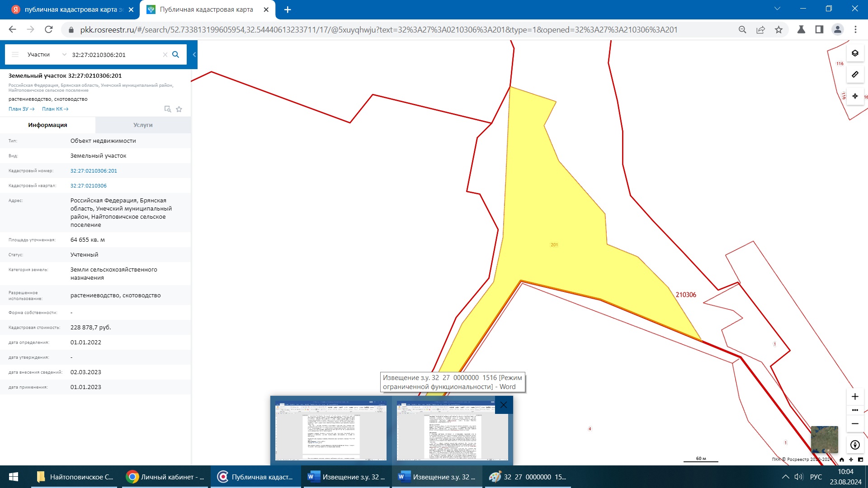Collapse the left information panel
This screenshot has width=868, height=488.
[194, 55]
